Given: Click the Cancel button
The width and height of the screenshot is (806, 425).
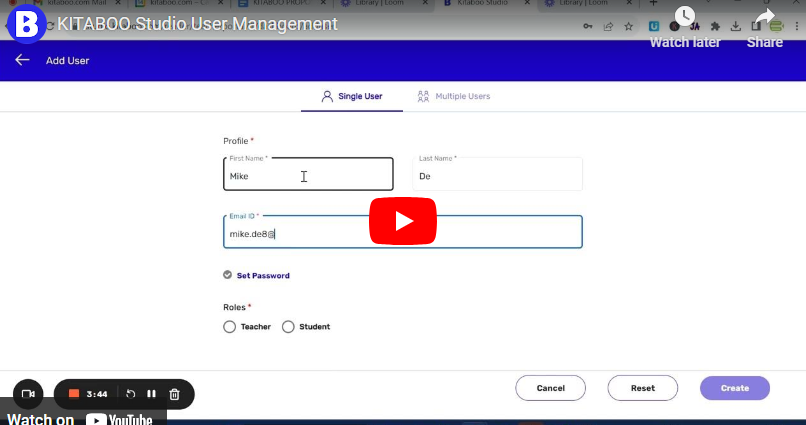Looking at the screenshot, I should (x=551, y=388).
